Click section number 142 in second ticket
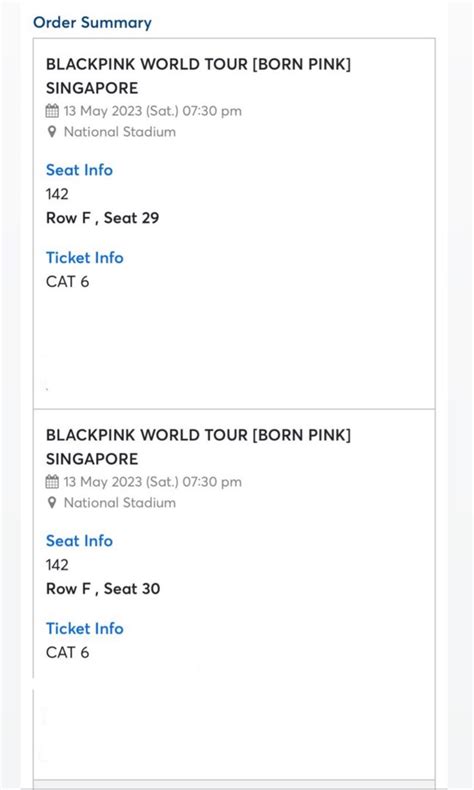Viewport: 474px width, 790px height. pos(57,565)
